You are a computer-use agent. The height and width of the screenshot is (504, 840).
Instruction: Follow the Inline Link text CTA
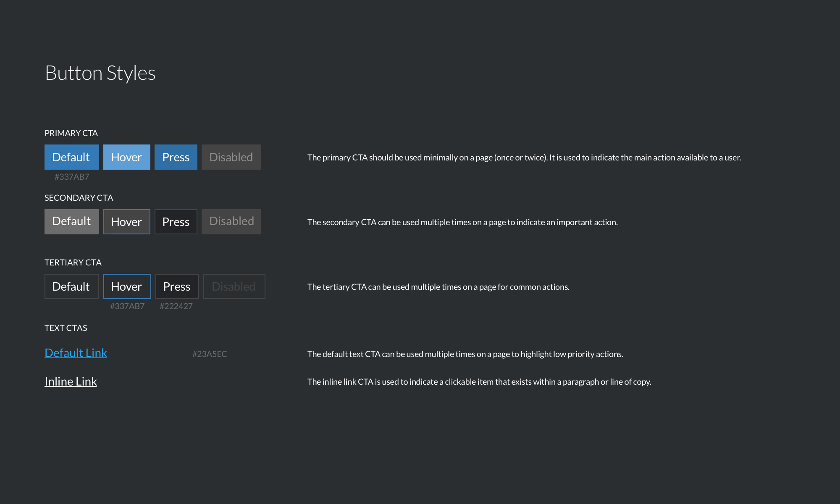(x=71, y=381)
